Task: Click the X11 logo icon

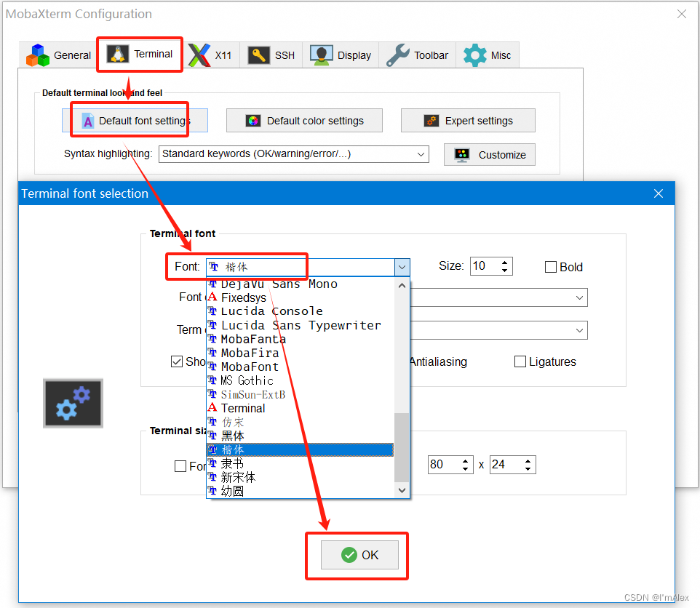Action: [199, 55]
